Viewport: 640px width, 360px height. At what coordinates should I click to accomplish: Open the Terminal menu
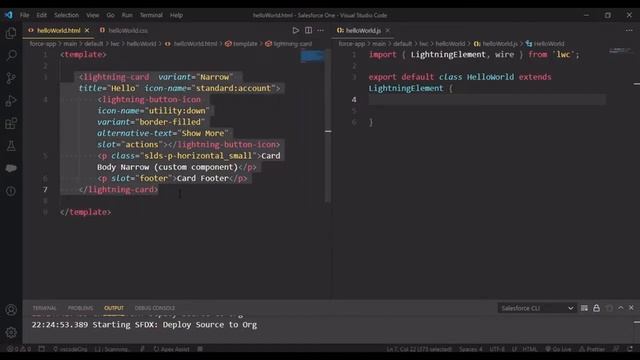click(151, 15)
